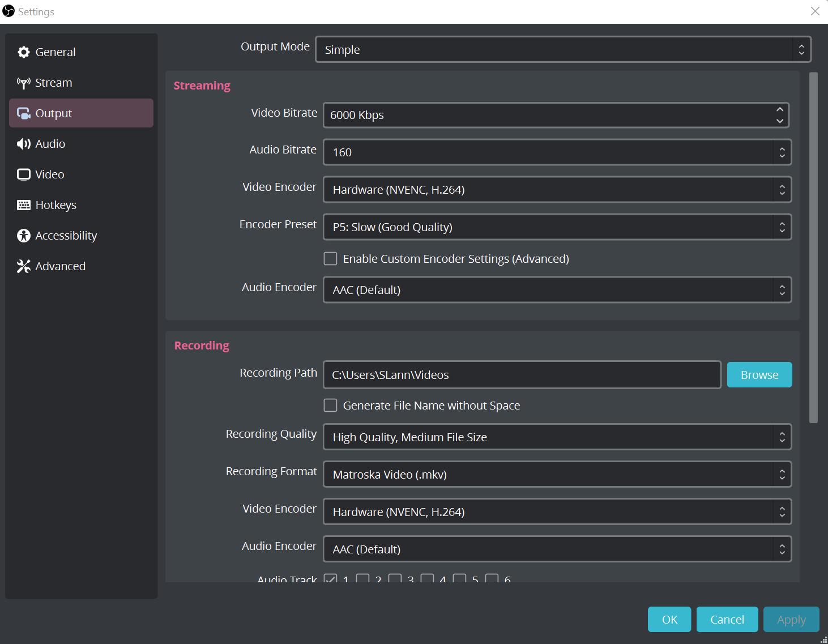Check audio track 5 checkbox
Image resolution: width=828 pixels, height=644 pixels.
tap(459, 578)
